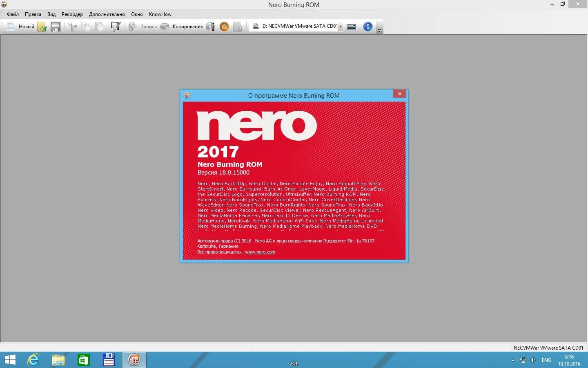Click the network tray icon
This screenshot has width=588, height=368.
523,360
